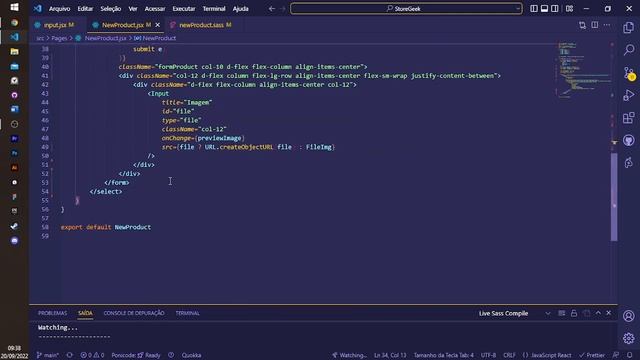
Task: Open notifications bell in the status bar
Action: point(629,355)
